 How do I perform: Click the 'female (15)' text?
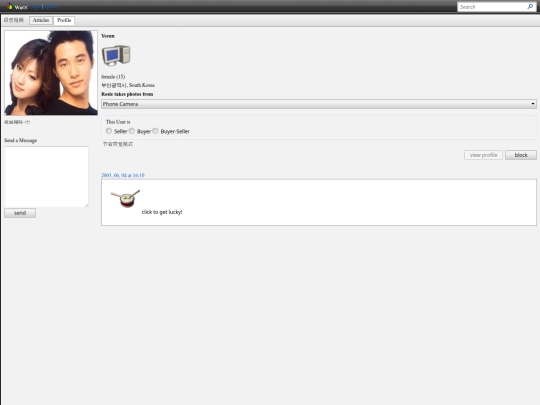coord(113,77)
